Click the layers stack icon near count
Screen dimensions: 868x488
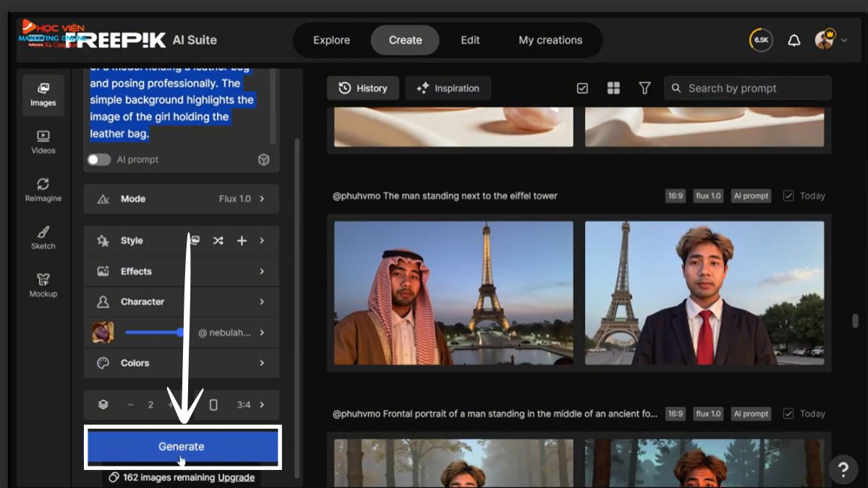click(x=103, y=405)
